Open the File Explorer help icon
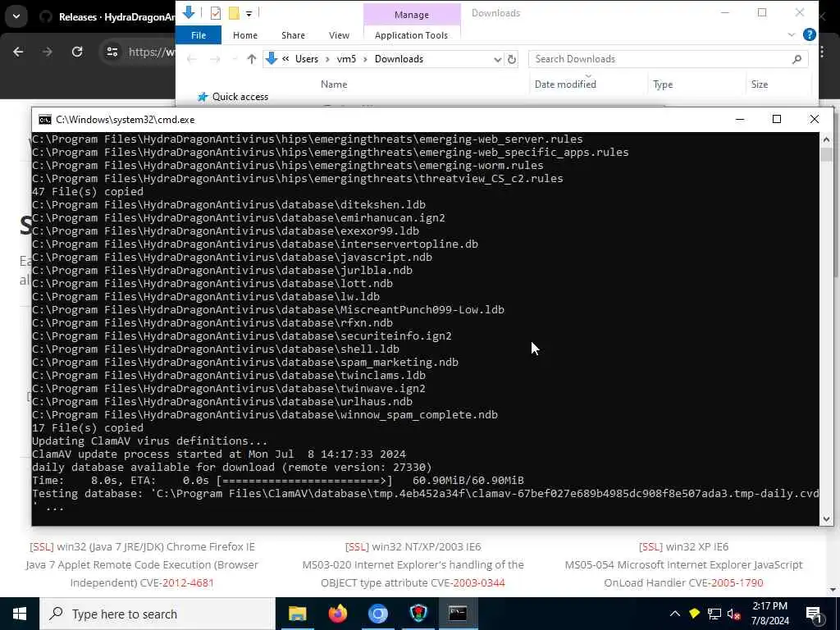 810,34
